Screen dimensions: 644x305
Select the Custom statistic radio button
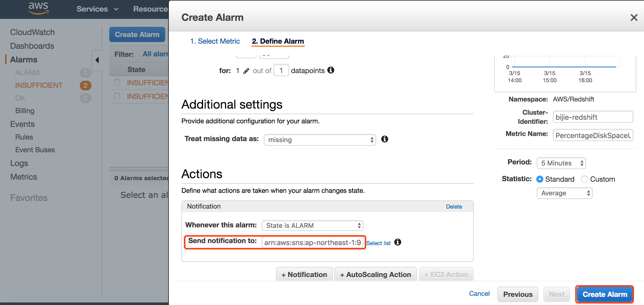(584, 179)
